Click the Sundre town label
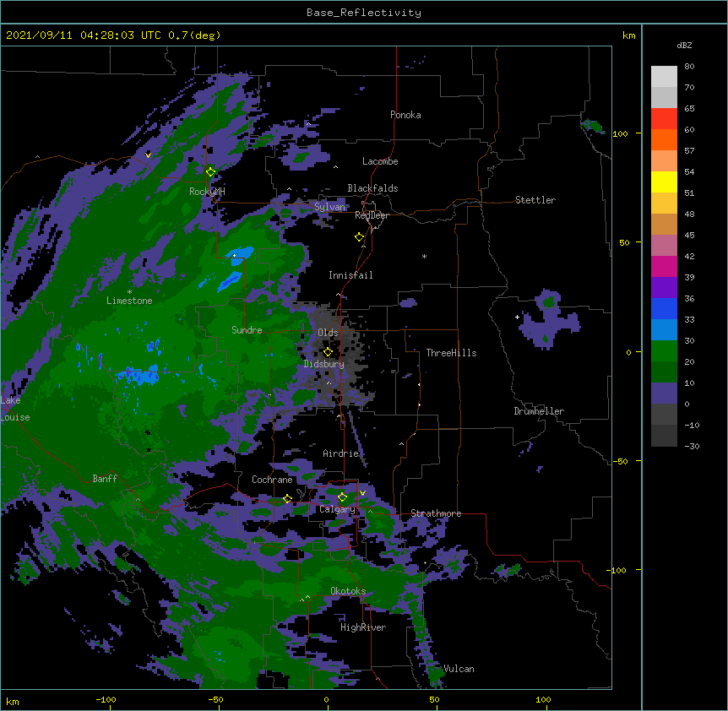Image resolution: width=728 pixels, height=711 pixels. pyautogui.click(x=247, y=330)
